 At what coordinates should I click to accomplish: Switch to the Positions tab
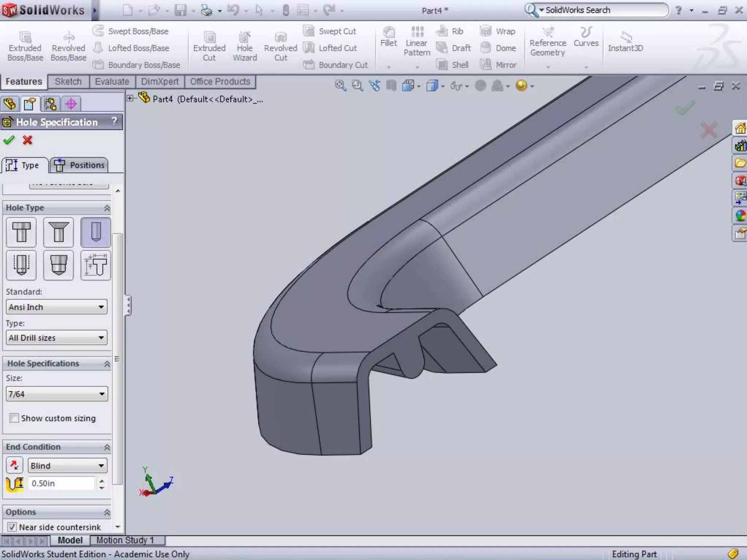tap(80, 165)
